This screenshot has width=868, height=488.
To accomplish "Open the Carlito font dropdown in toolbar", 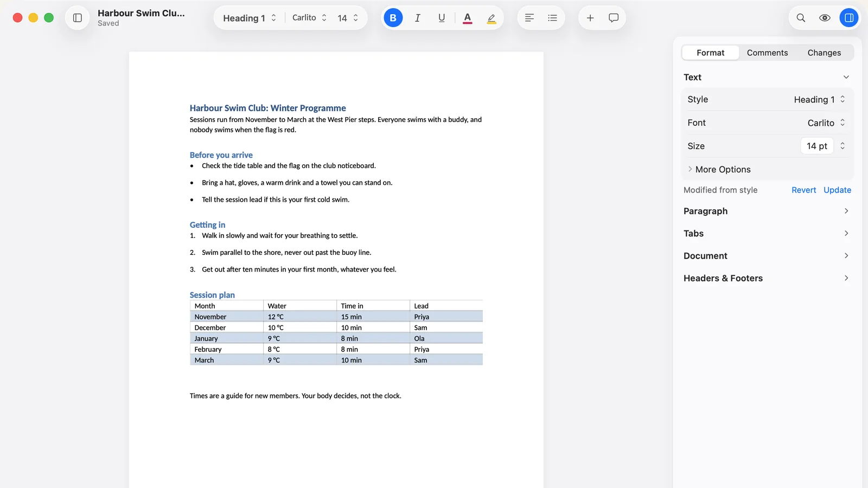I will coord(310,18).
